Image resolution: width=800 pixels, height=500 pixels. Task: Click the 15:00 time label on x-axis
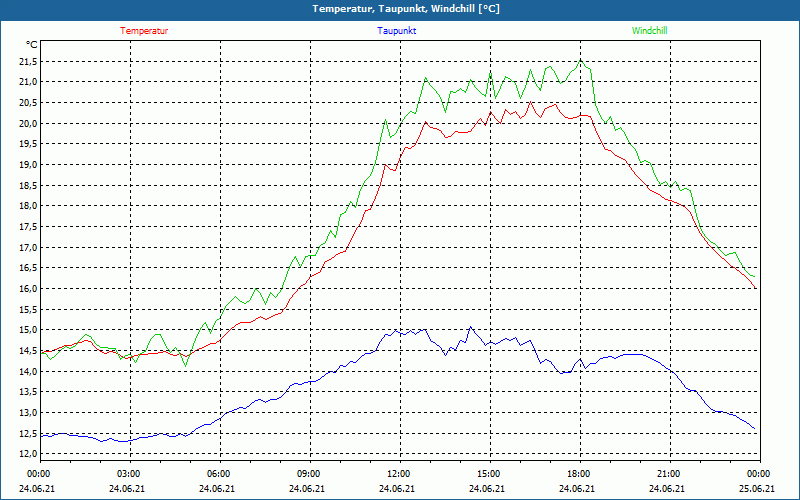[490, 474]
